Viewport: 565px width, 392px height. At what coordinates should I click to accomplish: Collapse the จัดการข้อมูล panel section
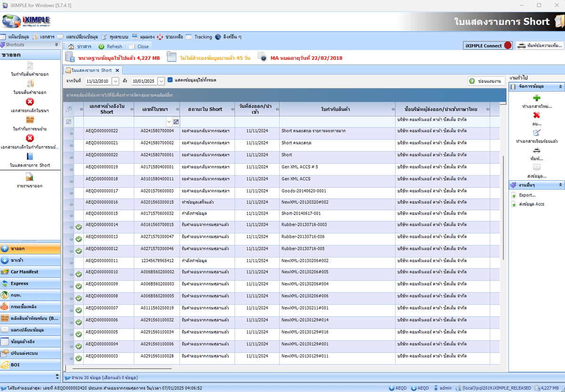point(560,87)
